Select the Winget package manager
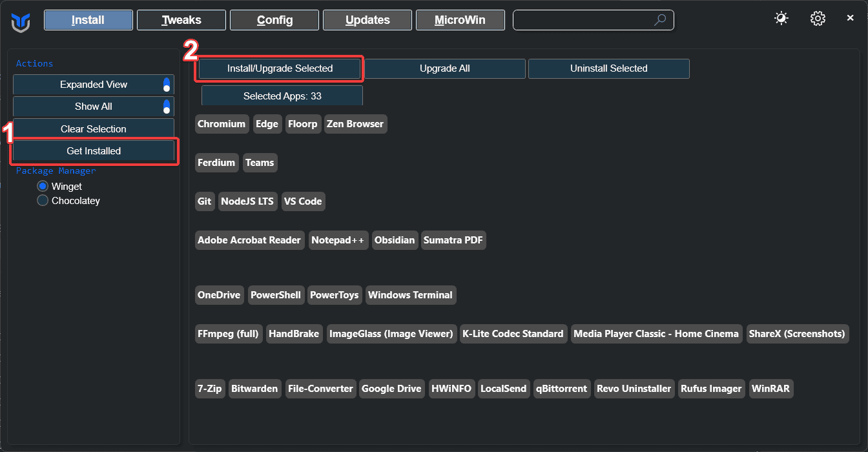868x452 pixels. 43,187
